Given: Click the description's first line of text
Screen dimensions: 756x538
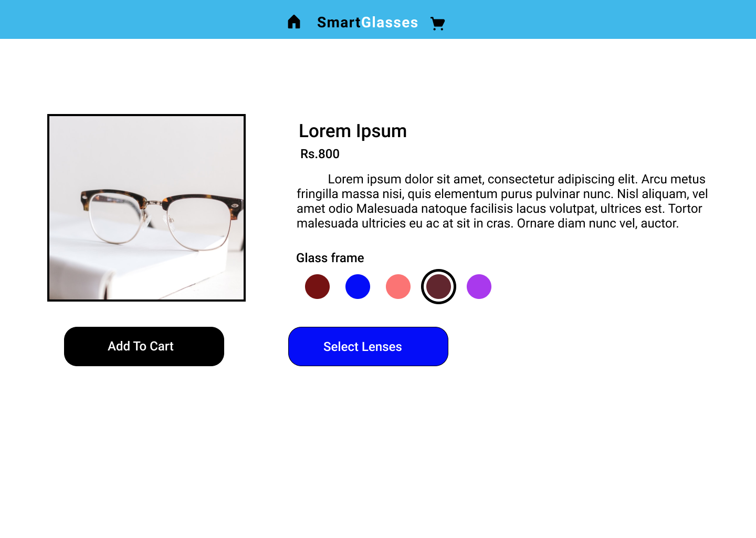Looking at the screenshot, I should pyautogui.click(x=516, y=179).
